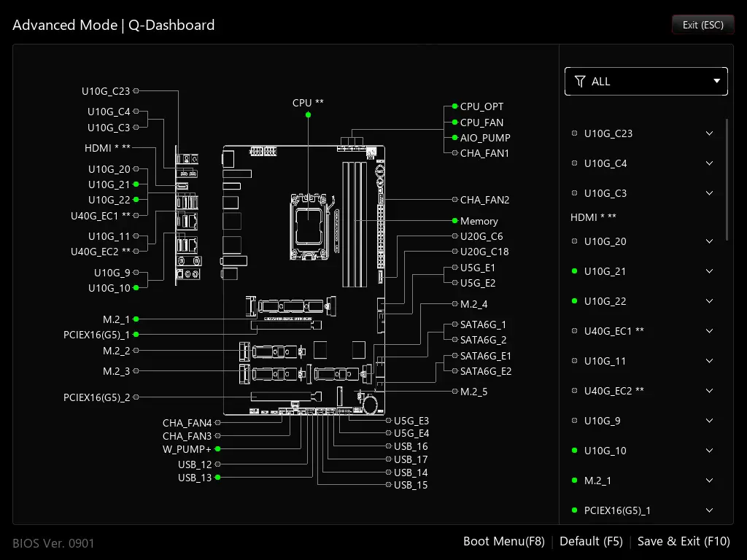Select U10G_C23 label on diagram
Image resolution: width=747 pixels, height=560 pixels.
pos(106,91)
